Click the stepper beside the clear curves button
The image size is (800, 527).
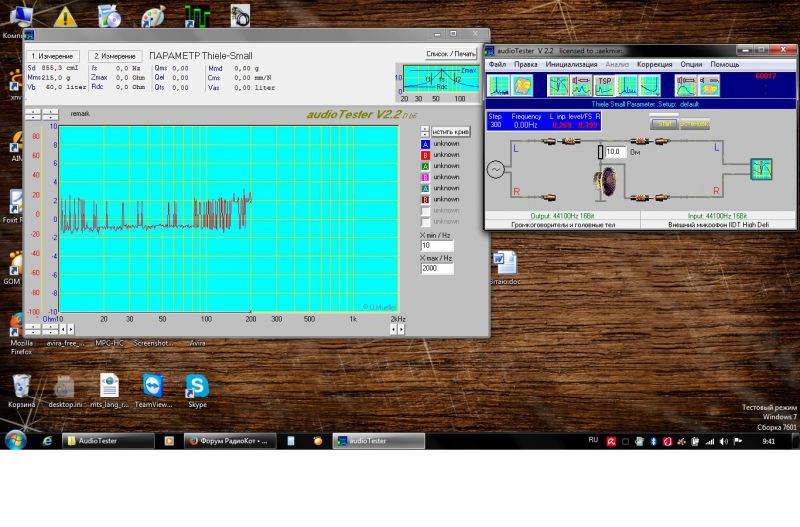(x=425, y=132)
